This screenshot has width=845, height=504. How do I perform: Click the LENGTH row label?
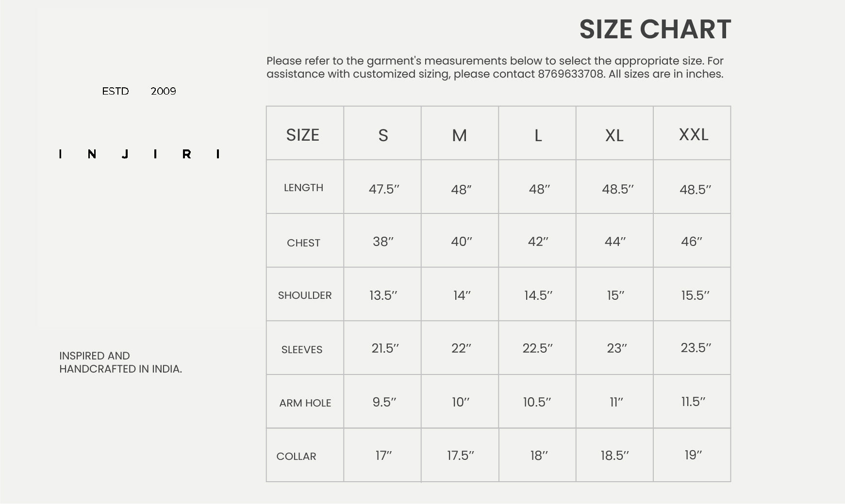click(303, 188)
